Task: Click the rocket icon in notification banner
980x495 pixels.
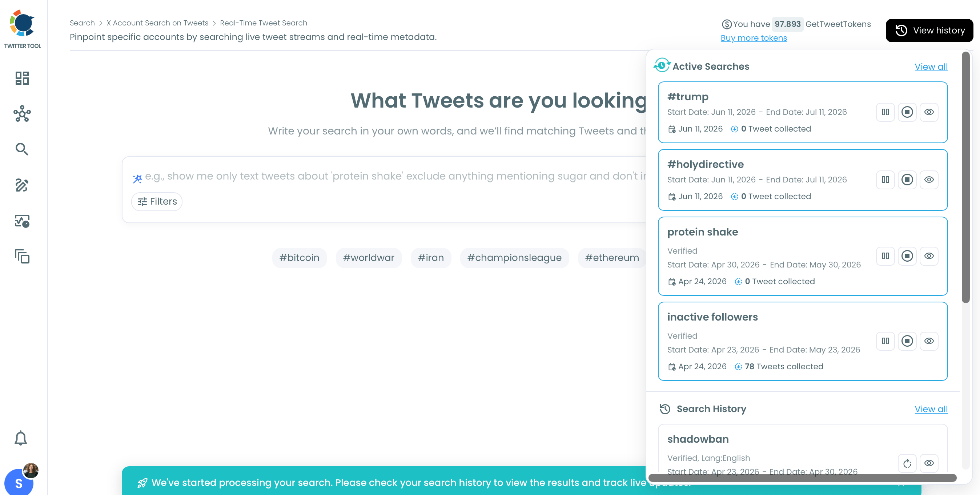Action: coord(142,483)
